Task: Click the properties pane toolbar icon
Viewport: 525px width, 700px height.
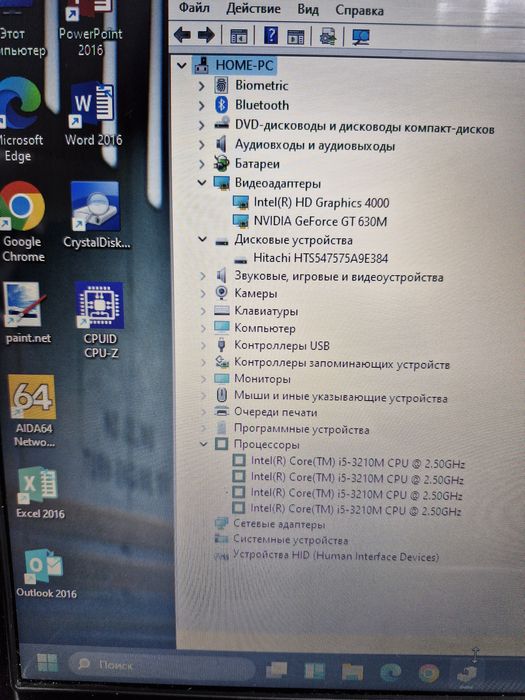Action: [295, 37]
